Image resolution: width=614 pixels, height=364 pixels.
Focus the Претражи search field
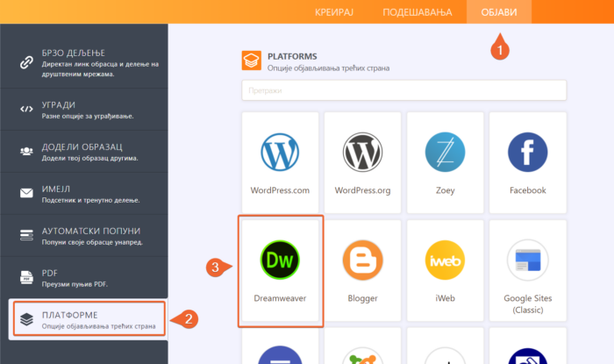pyautogui.click(x=403, y=90)
